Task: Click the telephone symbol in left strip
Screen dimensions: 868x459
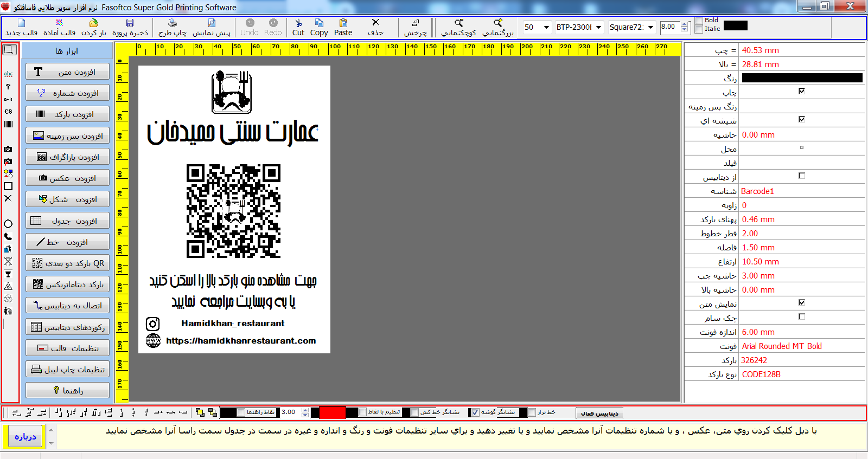Action: point(8,237)
